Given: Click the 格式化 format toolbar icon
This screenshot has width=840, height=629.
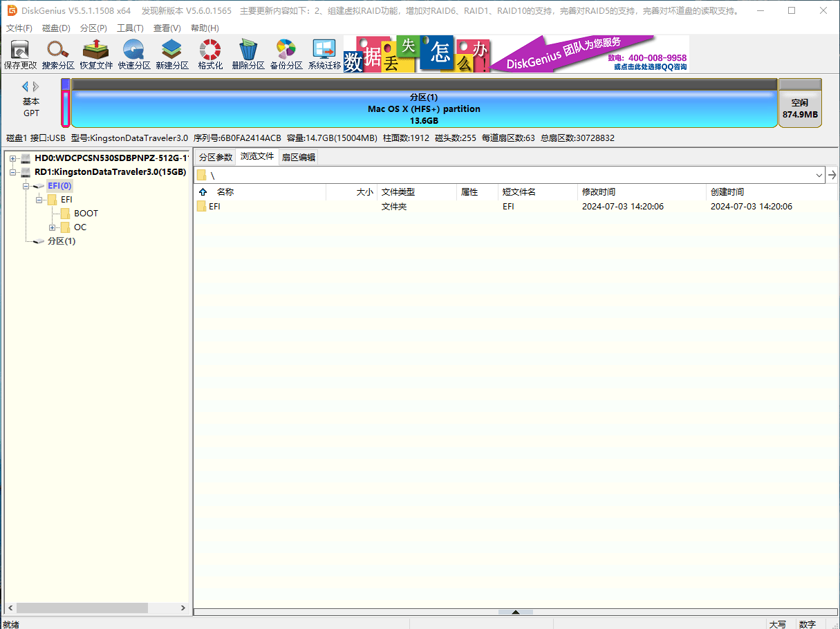Looking at the screenshot, I should (x=210, y=55).
